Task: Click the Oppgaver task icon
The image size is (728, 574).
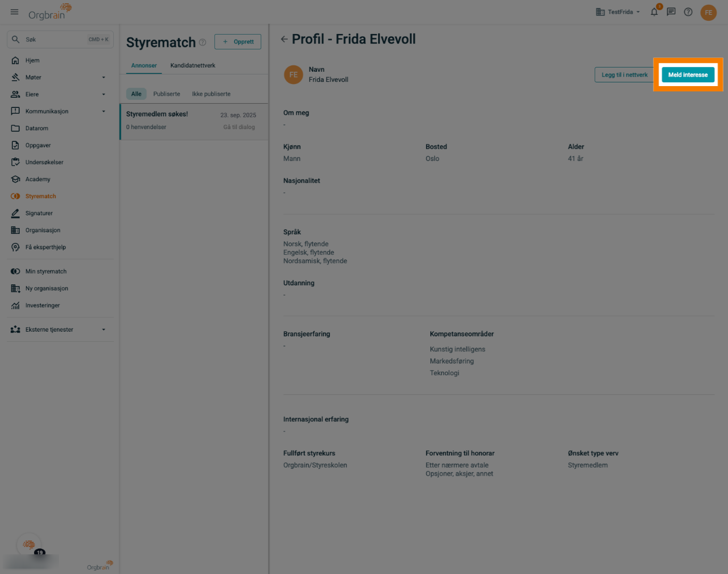Action: (15, 146)
